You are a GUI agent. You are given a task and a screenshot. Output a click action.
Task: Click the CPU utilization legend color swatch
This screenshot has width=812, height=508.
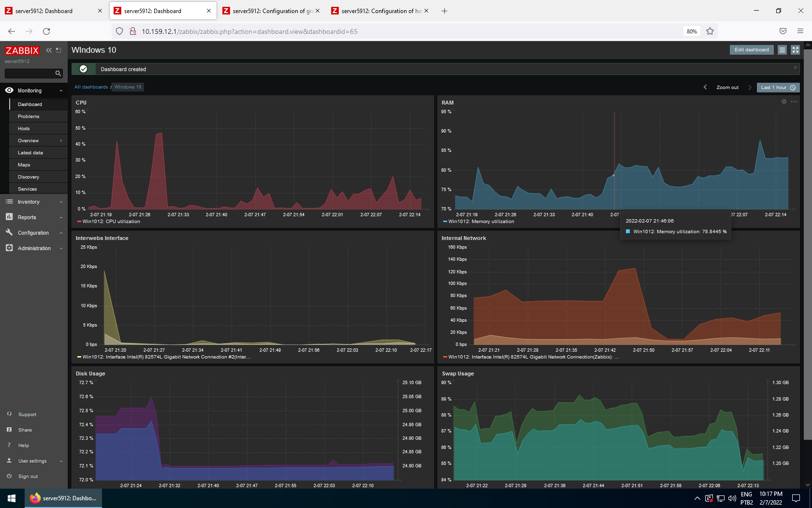click(x=79, y=221)
